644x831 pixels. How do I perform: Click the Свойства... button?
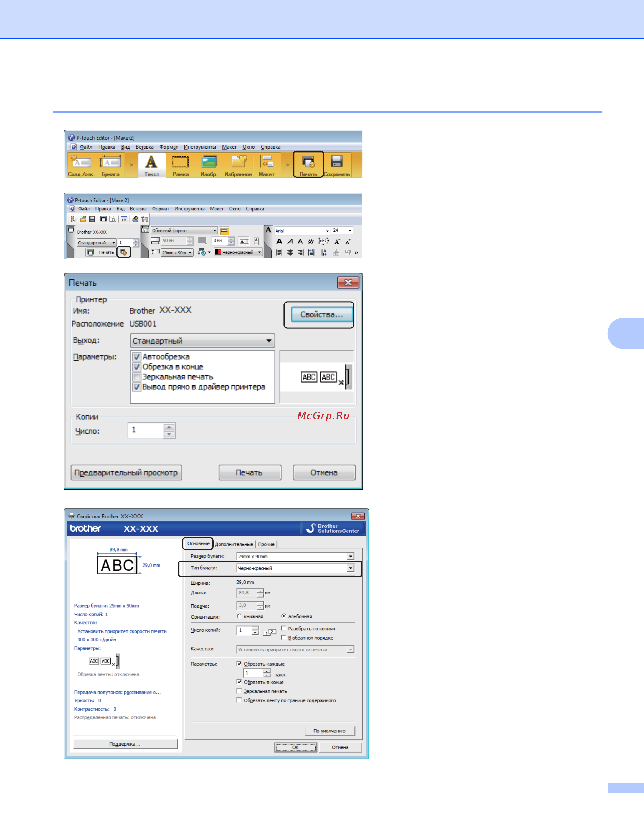coord(322,315)
